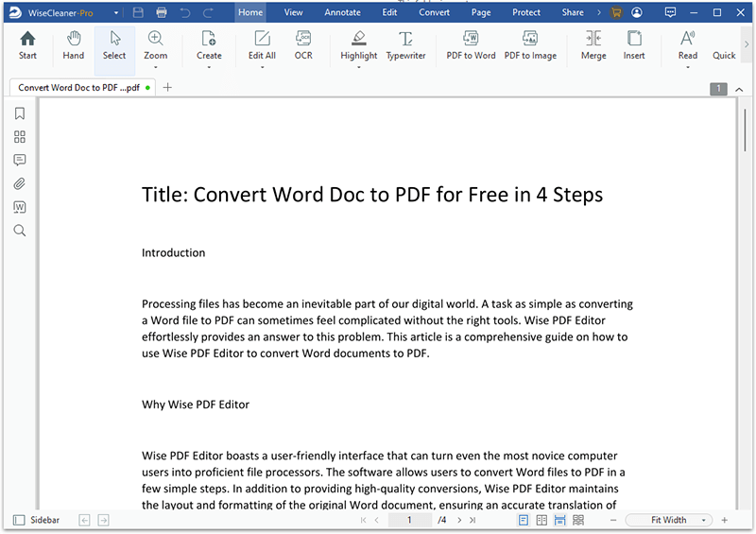Viewport: 756px width, 534px height.
Task: Zoom in with the plus button
Action: point(724,520)
